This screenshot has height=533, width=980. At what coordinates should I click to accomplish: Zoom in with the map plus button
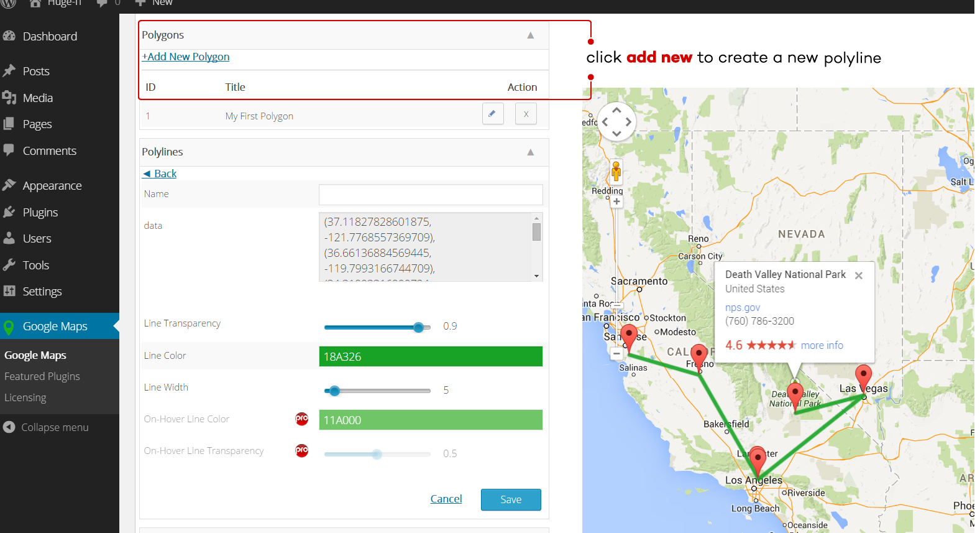pyautogui.click(x=616, y=202)
